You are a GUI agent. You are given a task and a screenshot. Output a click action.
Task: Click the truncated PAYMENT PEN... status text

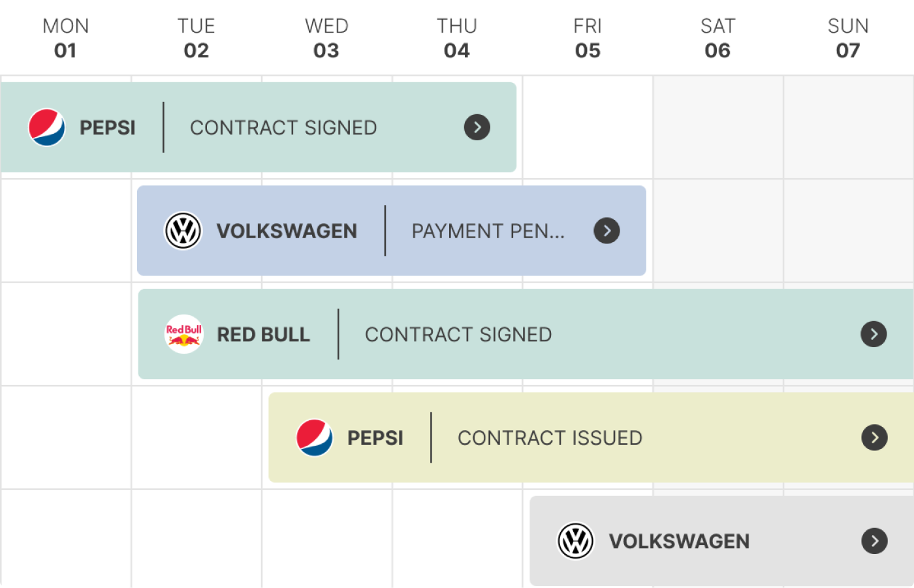(488, 231)
